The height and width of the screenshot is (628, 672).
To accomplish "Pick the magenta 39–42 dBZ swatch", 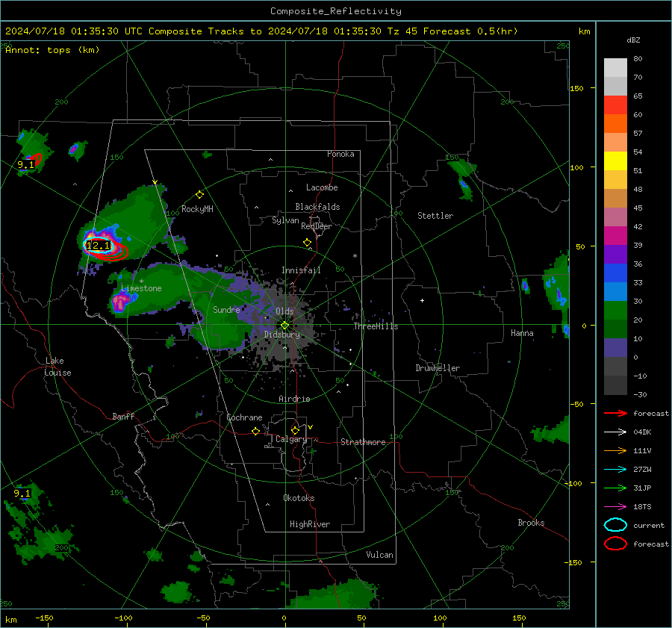I will click(x=615, y=236).
